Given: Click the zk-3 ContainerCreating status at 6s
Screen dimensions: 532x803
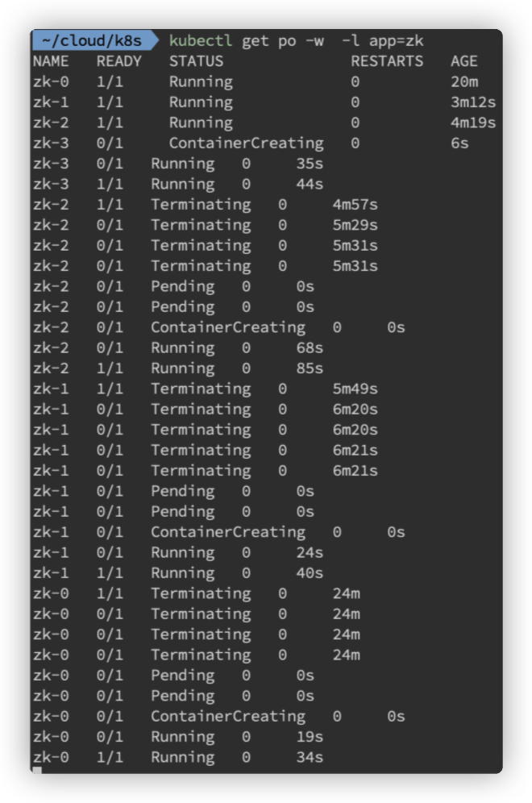Looking at the screenshot, I should tap(247, 144).
